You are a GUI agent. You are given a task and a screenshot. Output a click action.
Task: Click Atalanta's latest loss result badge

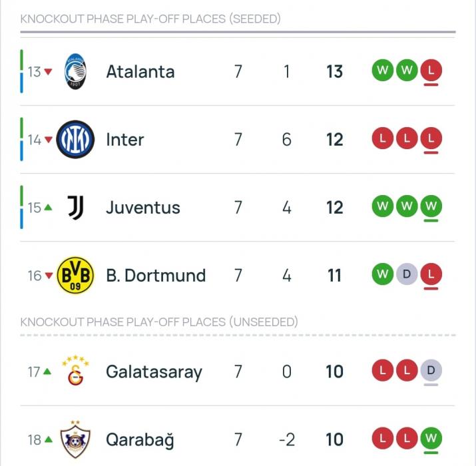click(x=431, y=70)
